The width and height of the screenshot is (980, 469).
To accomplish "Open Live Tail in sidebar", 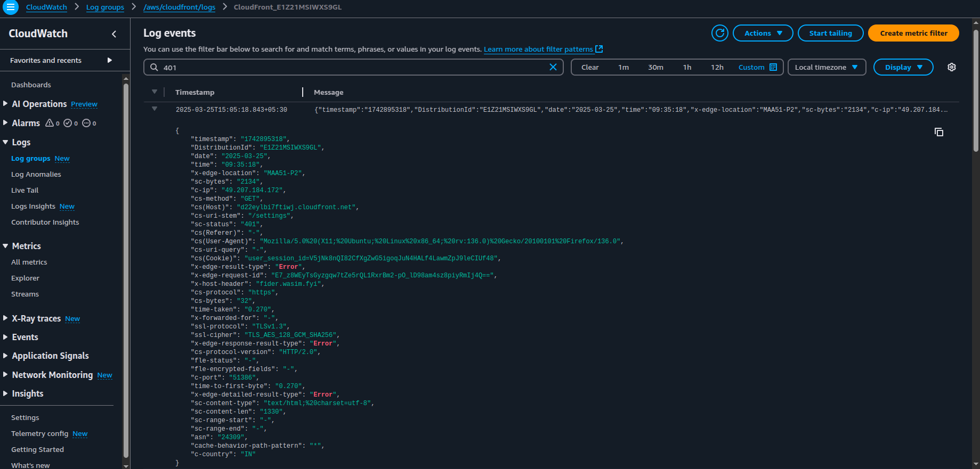I will click(x=25, y=190).
